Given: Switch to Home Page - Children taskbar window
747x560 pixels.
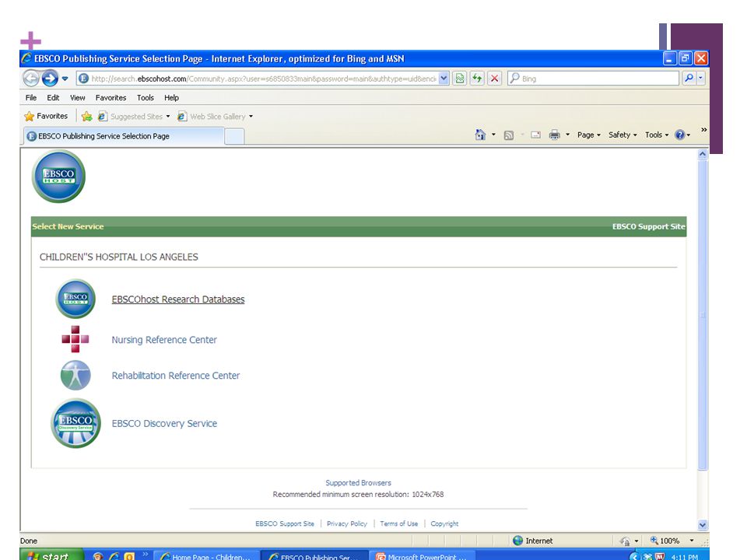Looking at the screenshot, I should pyautogui.click(x=207, y=555).
